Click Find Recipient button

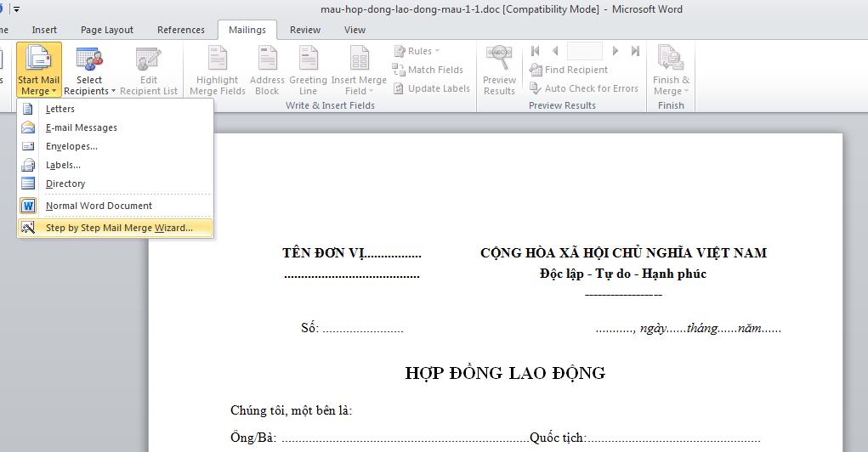coord(569,70)
